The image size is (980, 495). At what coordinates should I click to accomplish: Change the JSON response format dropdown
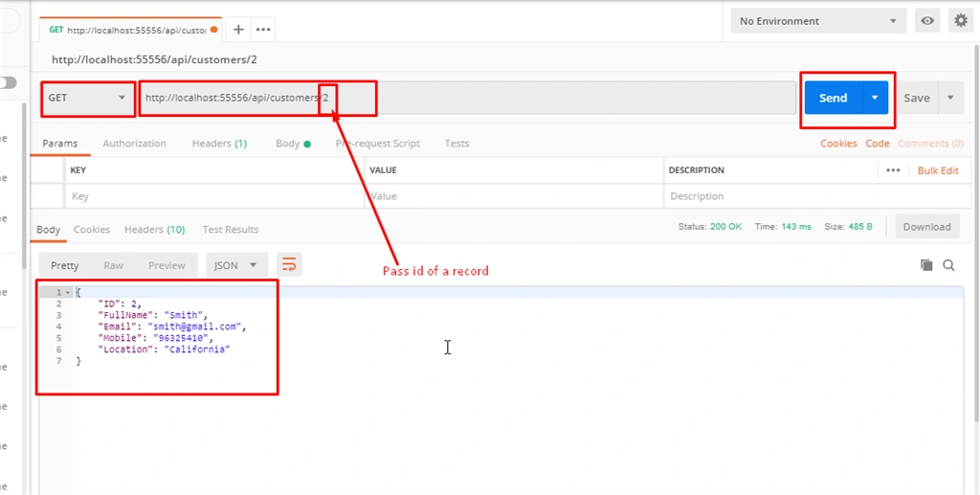[237, 265]
